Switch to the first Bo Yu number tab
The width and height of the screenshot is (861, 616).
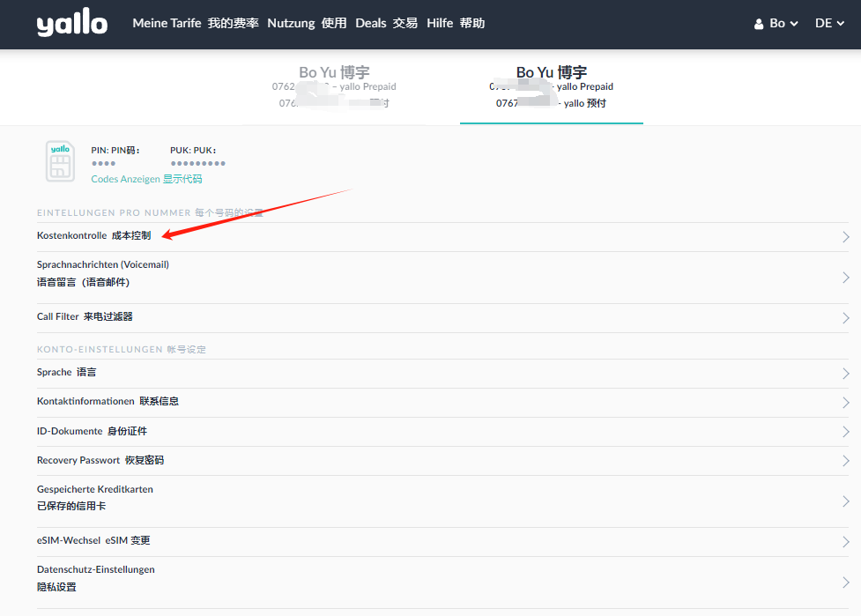pos(334,87)
